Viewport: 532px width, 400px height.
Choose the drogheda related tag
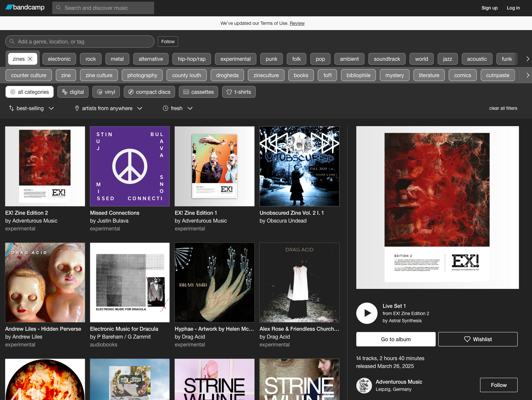[x=227, y=75]
